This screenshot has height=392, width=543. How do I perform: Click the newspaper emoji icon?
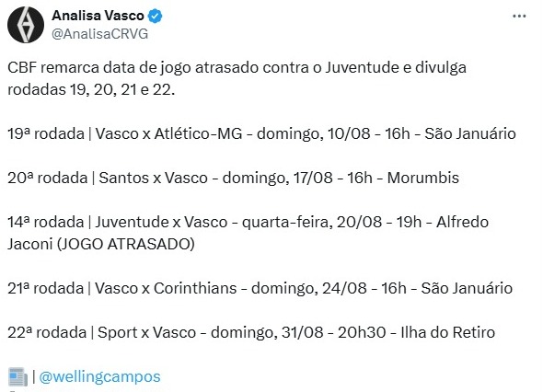click(x=17, y=376)
